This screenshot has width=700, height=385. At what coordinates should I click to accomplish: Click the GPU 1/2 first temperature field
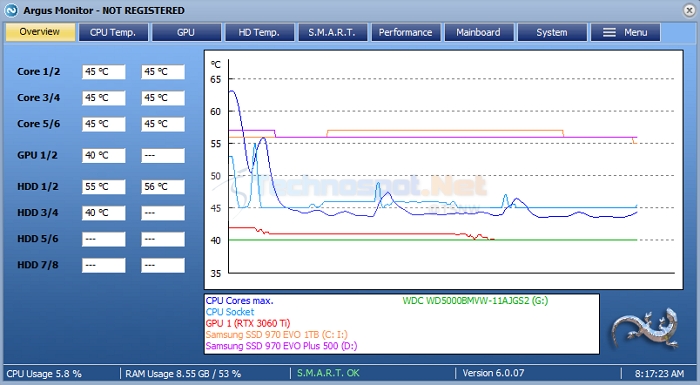(x=104, y=155)
